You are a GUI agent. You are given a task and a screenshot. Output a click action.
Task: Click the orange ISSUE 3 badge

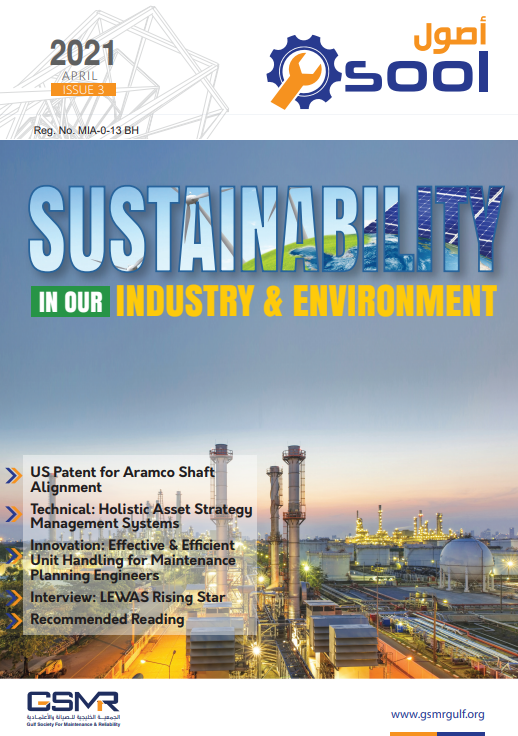coord(84,90)
